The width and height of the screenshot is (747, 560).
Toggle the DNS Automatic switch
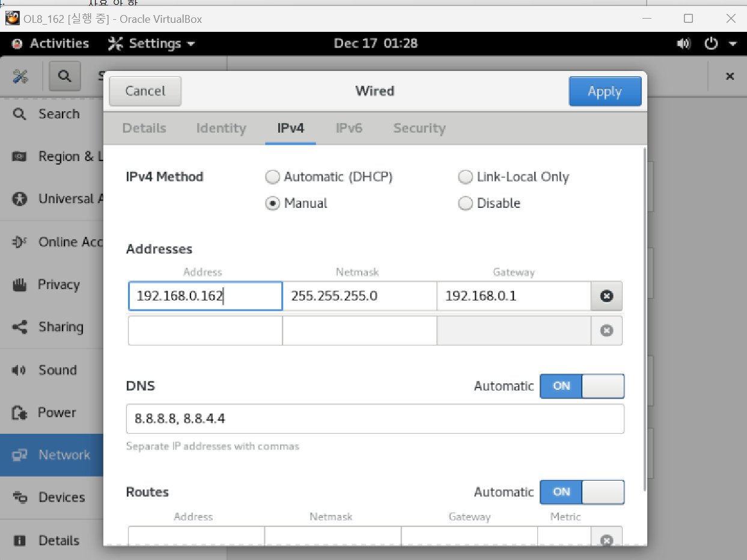582,386
